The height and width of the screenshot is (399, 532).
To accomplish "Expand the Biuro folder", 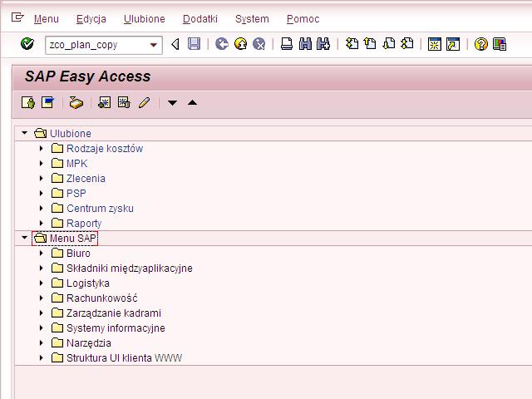I will (x=42, y=253).
